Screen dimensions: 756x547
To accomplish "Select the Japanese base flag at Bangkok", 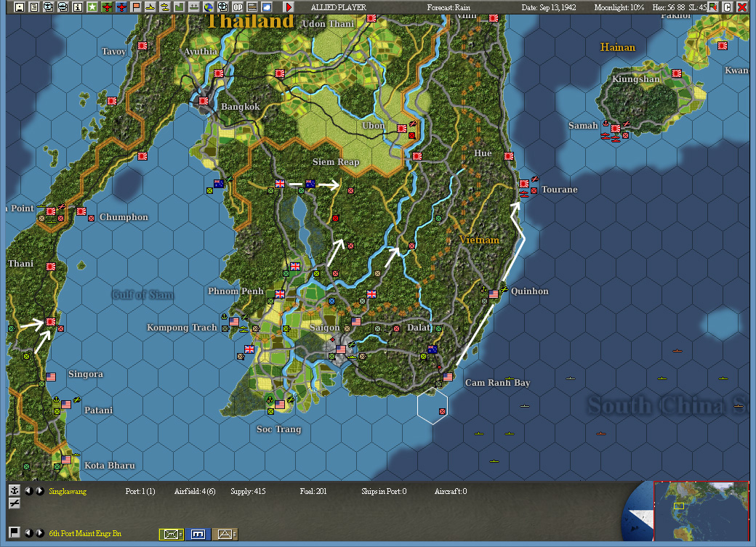I will pos(204,101).
